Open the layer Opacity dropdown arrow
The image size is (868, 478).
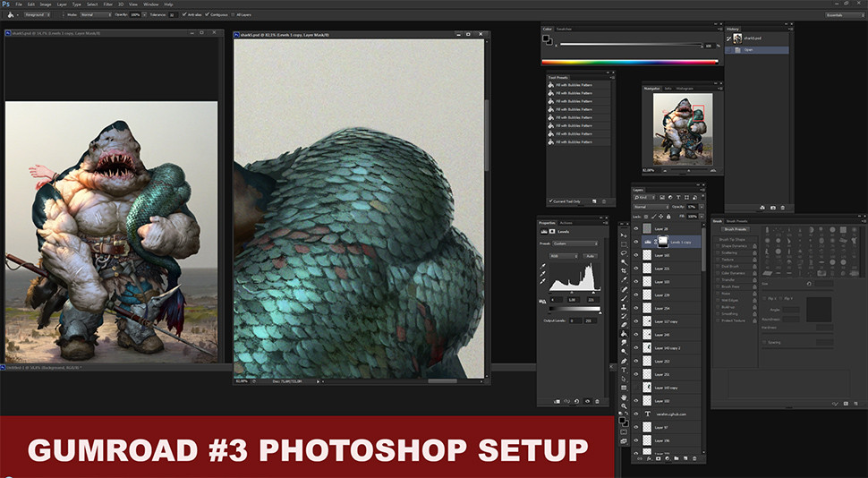[702, 207]
